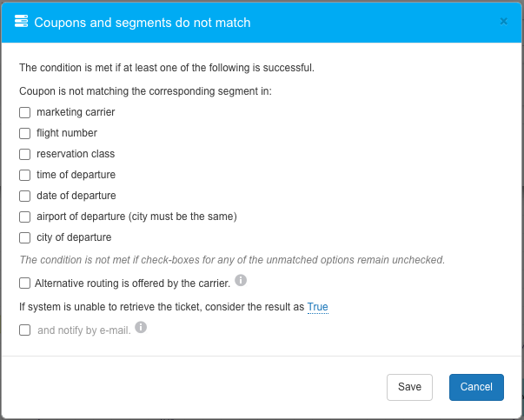This screenshot has height=420, width=524.
Task: Open the True result value link
Action: point(317,307)
